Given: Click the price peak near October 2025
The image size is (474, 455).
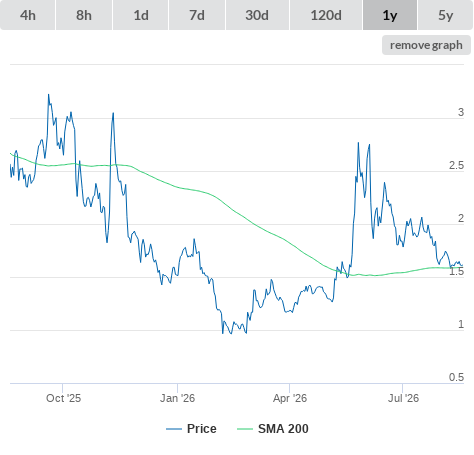Looking at the screenshot, I should click(49, 95).
